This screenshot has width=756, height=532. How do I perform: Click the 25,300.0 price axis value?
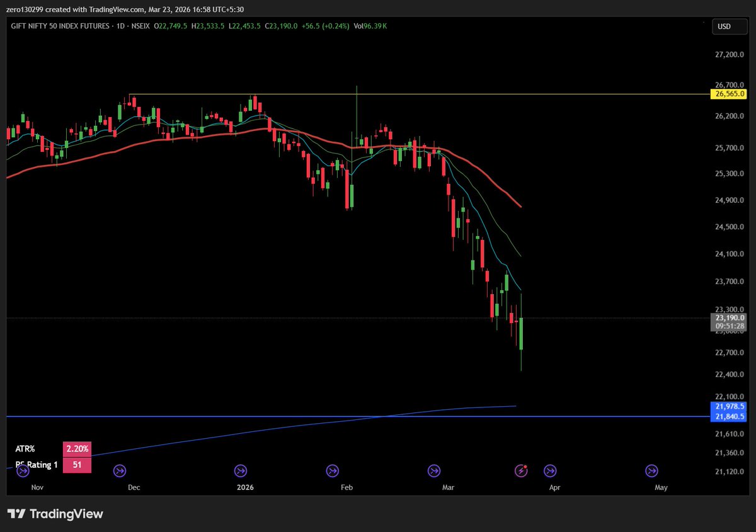pos(730,173)
